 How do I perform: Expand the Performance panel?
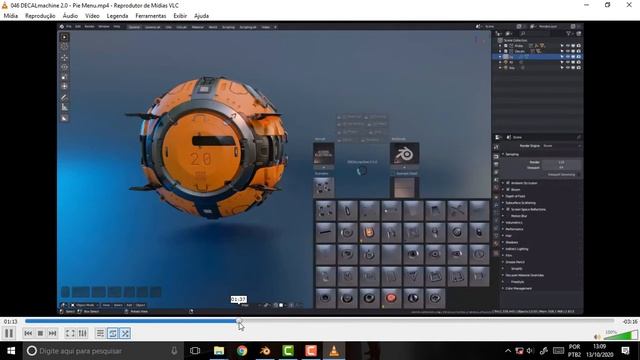point(514,229)
